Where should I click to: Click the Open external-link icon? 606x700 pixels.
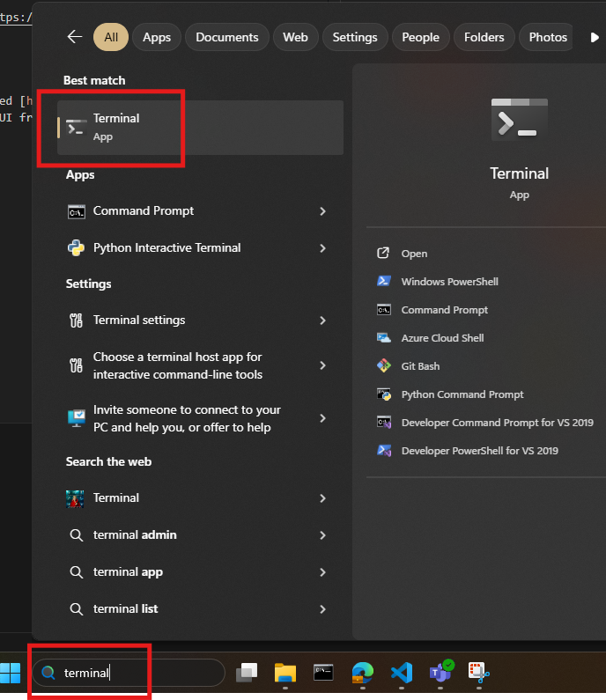click(383, 253)
